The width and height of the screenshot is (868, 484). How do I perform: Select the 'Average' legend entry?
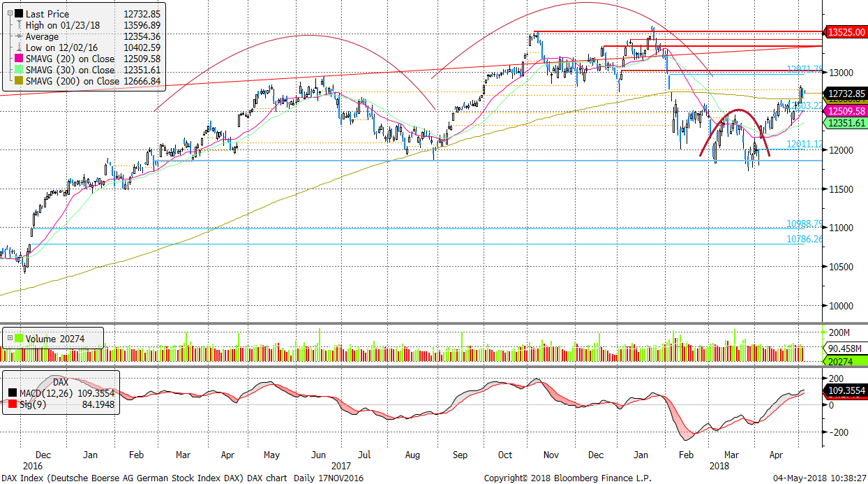(43, 36)
